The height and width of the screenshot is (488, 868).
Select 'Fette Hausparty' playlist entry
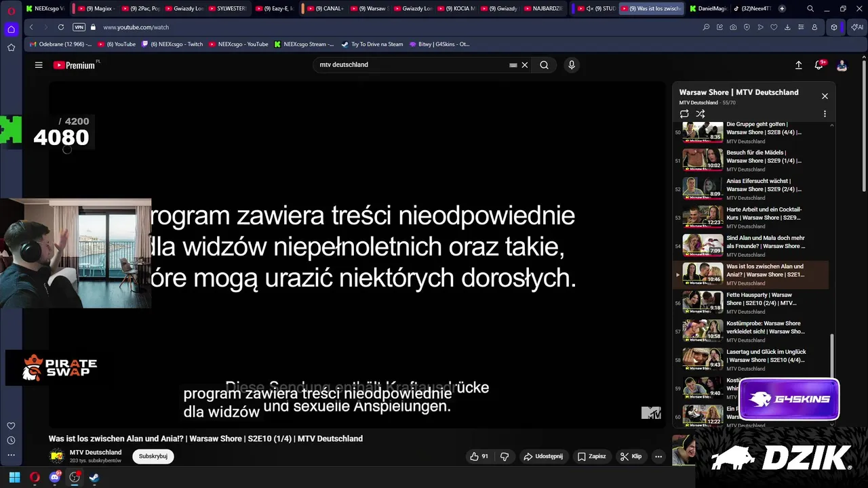(751, 303)
